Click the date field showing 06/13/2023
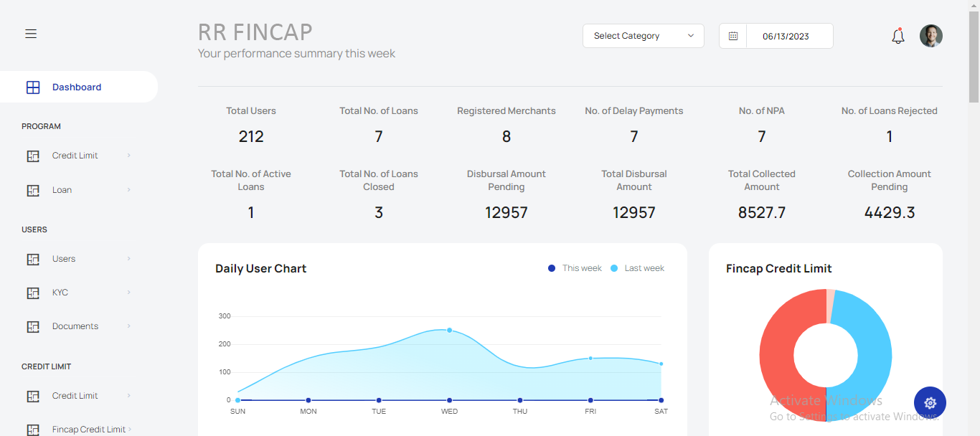Screen dimensions: 980x436 tap(786, 36)
